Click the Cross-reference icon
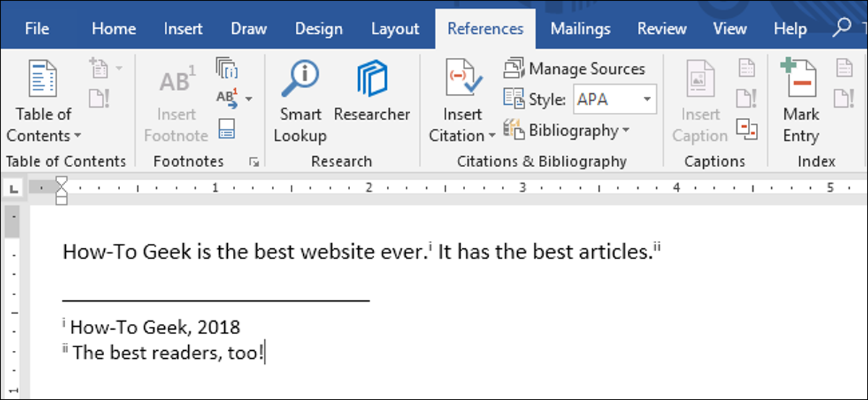868x400 pixels. [x=746, y=128]
